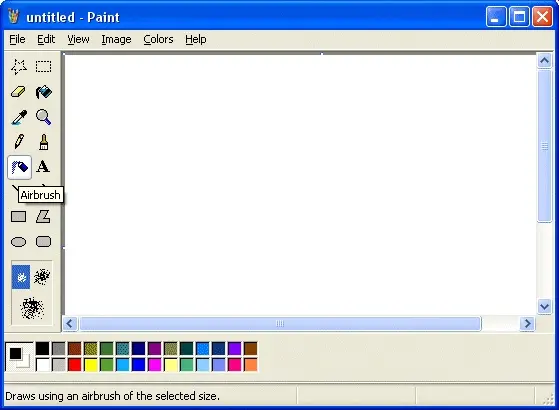Screen dimensions: 559x410
Task: Choose the dark purple color swatch
Action: click(x=155, y=348)
